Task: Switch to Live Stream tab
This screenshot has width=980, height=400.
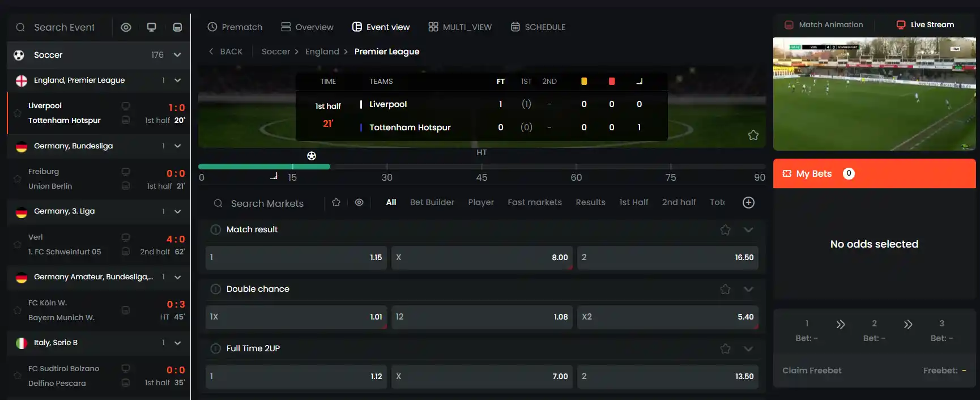Action: click(925, 25)
